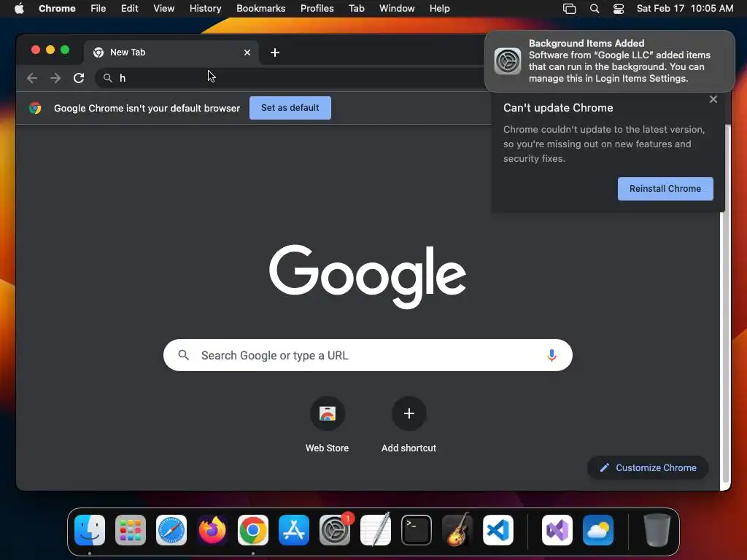Open the View menu
The width and height of the screenshot is (747, 560).
(x=164, y=9)
